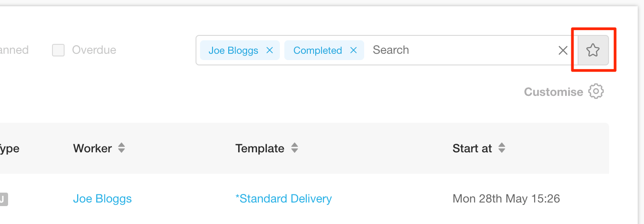Sort by Worker using the sort arrows
The height and width of the screenshot is (224, 644).
coord(121,148)
